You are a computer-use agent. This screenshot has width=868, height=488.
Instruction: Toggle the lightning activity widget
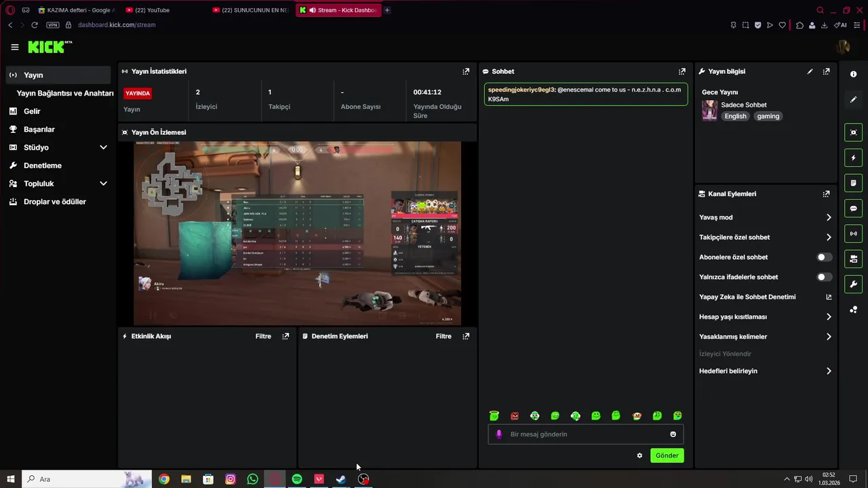coord(854,158)
